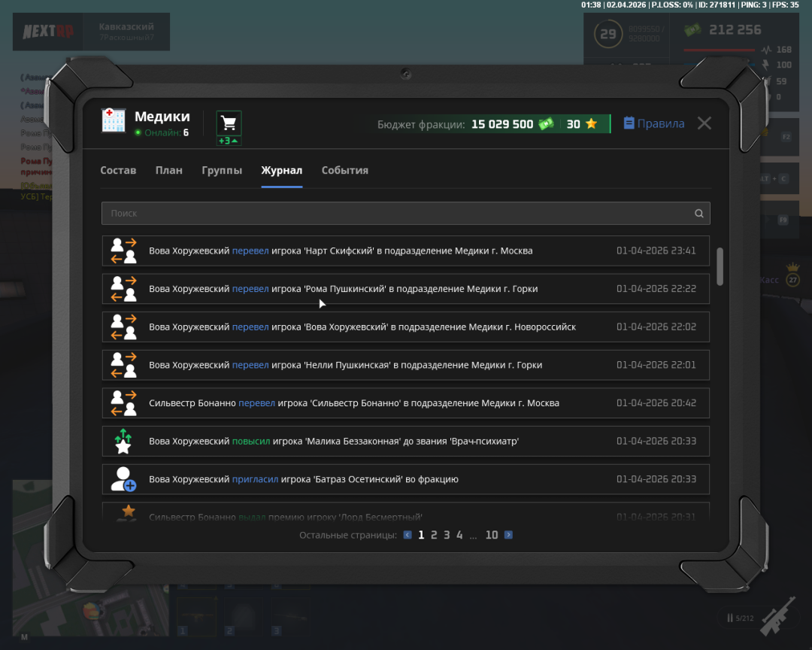Click the magnifier icon in the search bar
Screen dimensions: 812x650
click(698, 213)
